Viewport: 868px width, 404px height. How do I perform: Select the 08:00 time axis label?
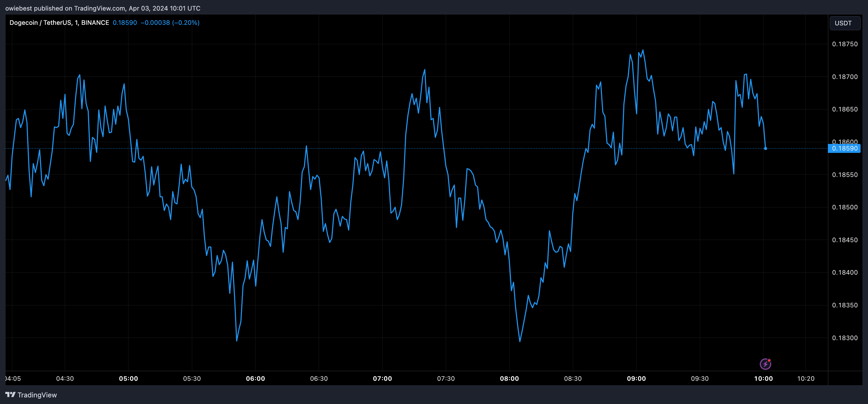click(509, 378)
